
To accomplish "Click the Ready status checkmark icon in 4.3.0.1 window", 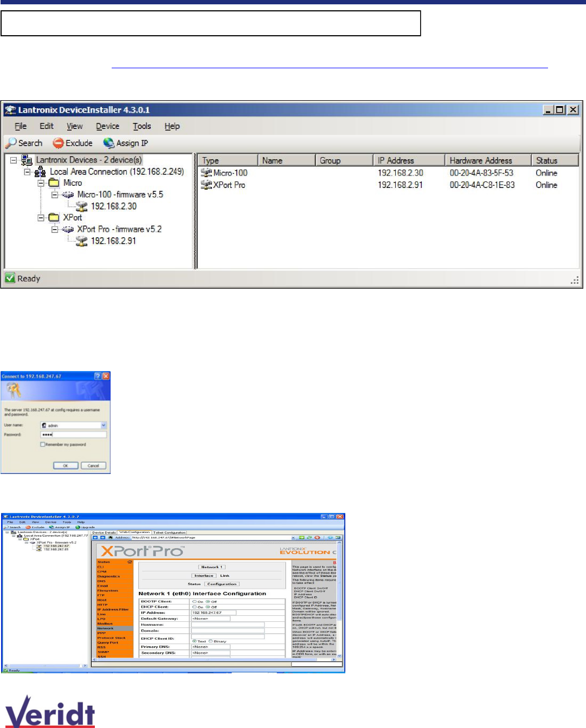I will 10,278.
